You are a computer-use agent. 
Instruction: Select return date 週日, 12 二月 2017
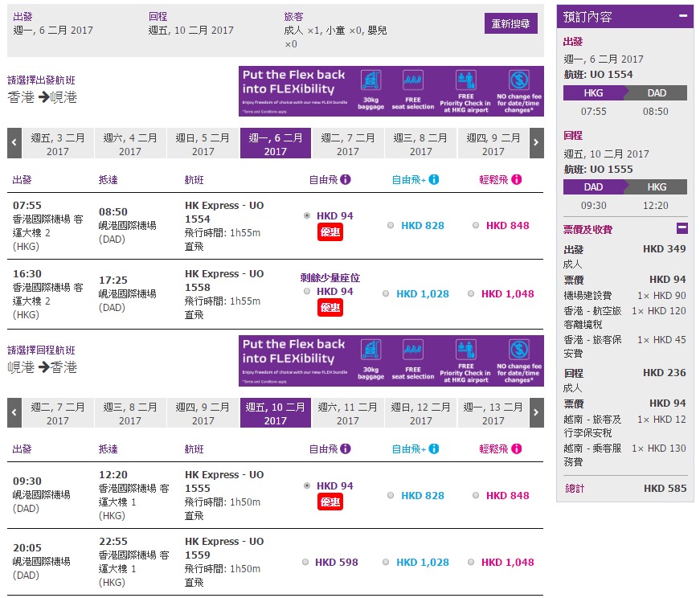(x=420, y=414)
